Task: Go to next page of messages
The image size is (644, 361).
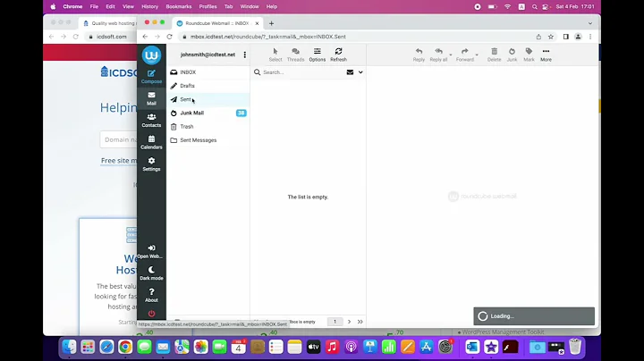Action: [349, 322]
